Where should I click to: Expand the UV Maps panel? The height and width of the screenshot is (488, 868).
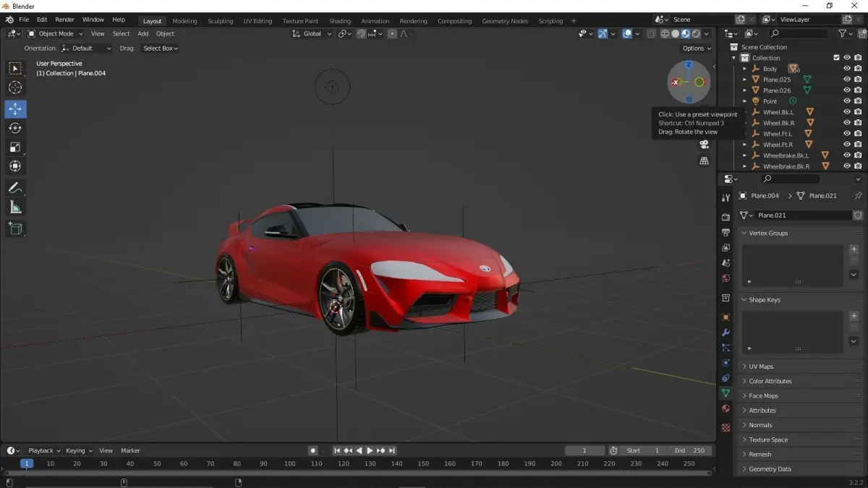[x=801, y=367]
